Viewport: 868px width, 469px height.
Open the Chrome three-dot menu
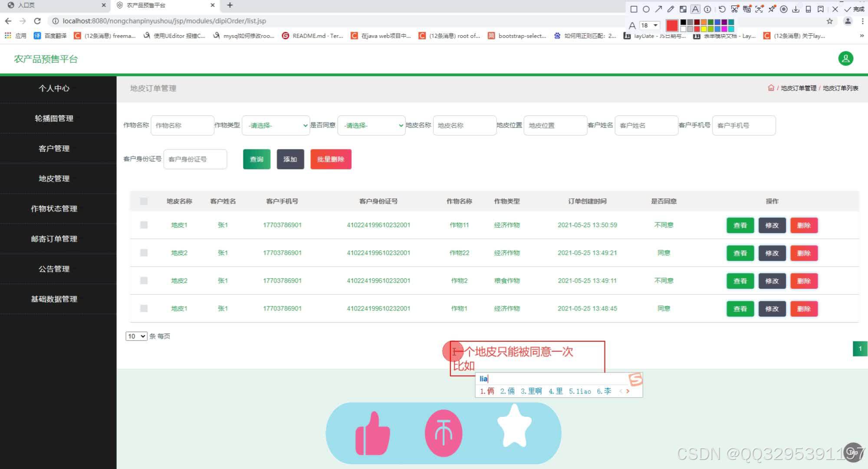coord(863,21)
